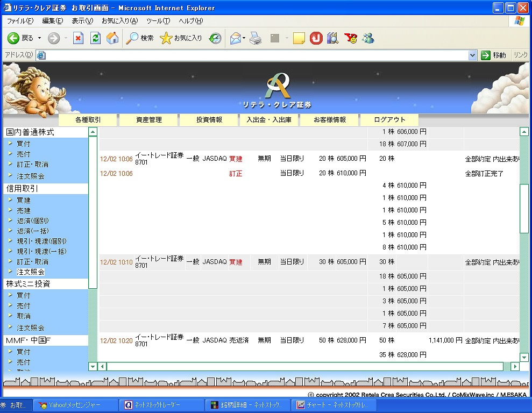The width and height of the screenshot is (532, 413).
Task: Click 訂正・取消 under 信用取引
Action: 33,262
